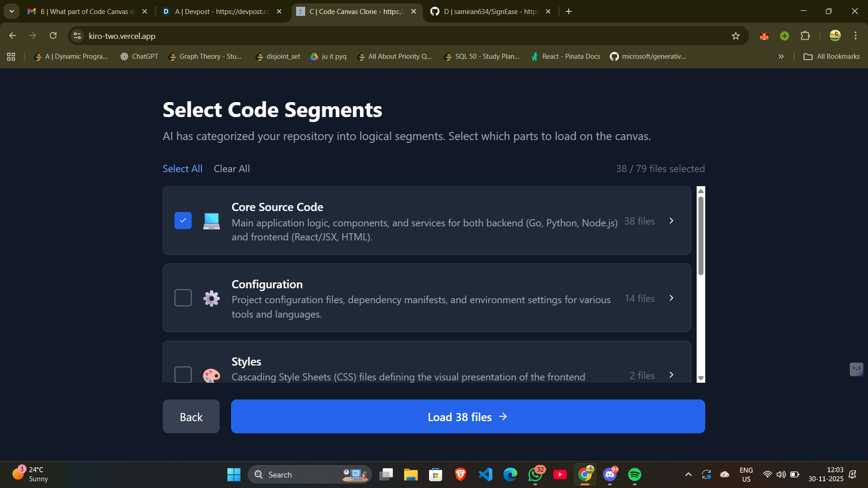The image size is (868, 488).
Task: Uncheck the Core Source Code checkbox
Action: 183,221
